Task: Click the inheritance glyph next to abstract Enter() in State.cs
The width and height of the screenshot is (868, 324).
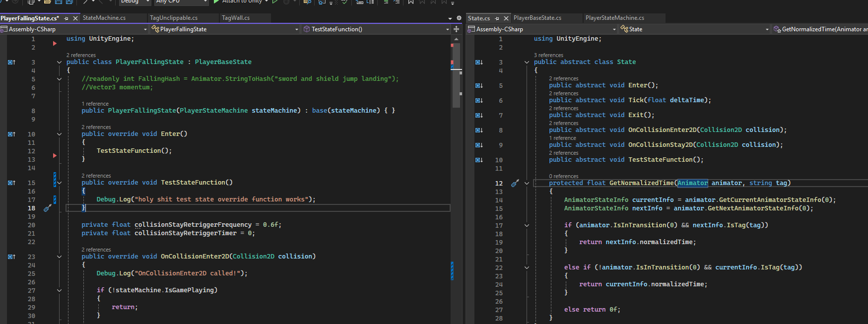Action: click(479, 85)
